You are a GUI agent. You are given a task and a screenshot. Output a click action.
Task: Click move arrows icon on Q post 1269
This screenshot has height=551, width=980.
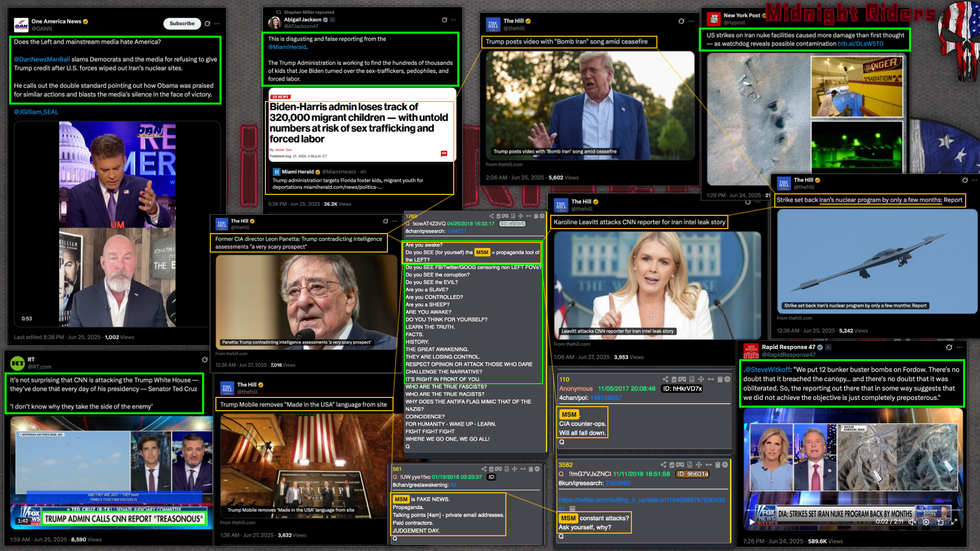521,216
